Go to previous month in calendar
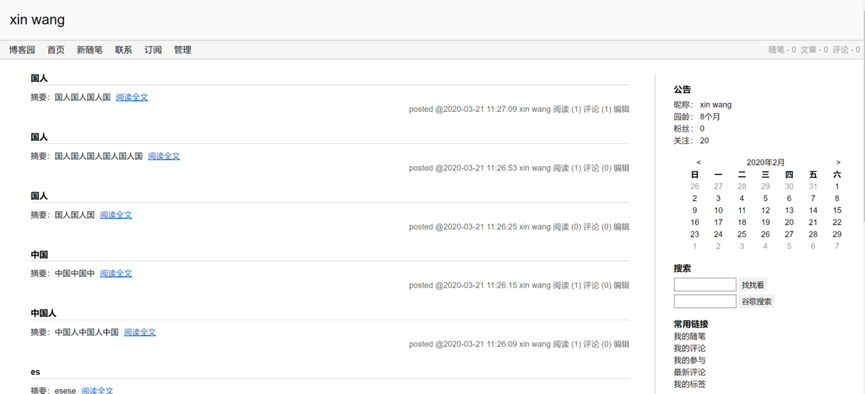This screenshot has width=865, height=394. [x=699, y=162]
